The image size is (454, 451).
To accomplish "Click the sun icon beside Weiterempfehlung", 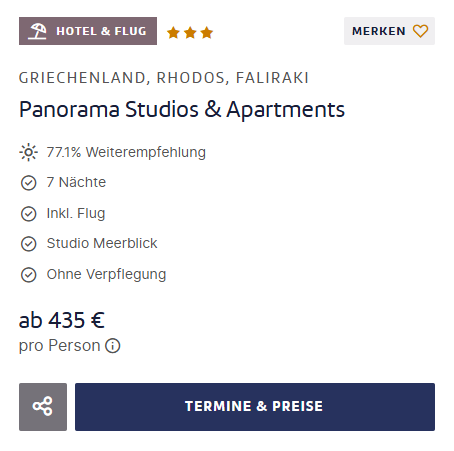I will pyautogui.click(x=29, y=152).
